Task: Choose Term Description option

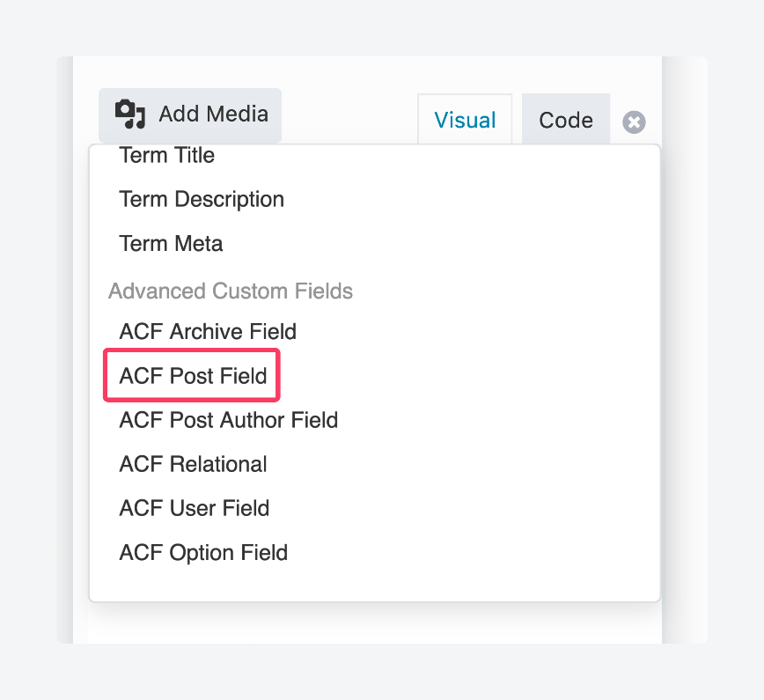Action: [x=202, y=199]
